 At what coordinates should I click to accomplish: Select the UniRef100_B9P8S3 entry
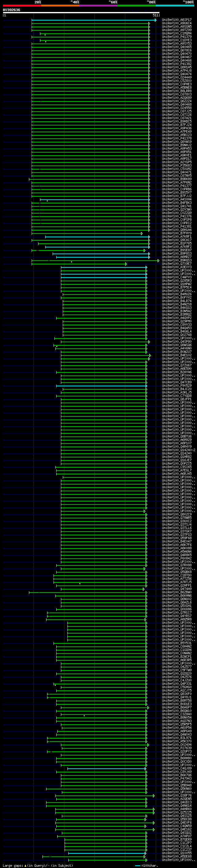[x=176, y=253]
